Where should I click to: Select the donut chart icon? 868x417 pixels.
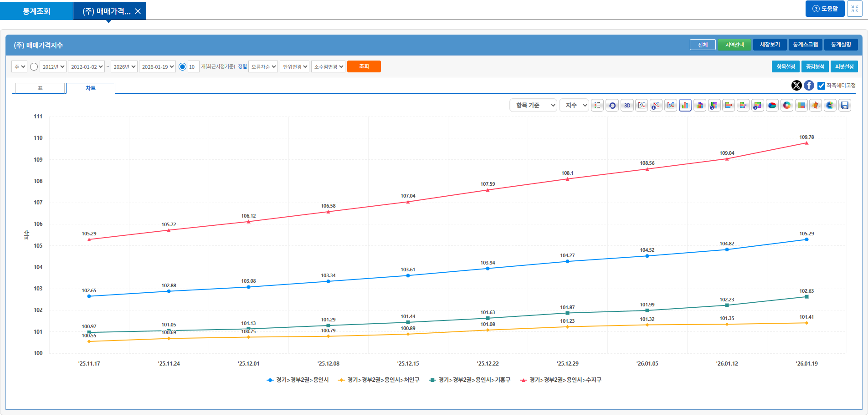click(787, 105)
